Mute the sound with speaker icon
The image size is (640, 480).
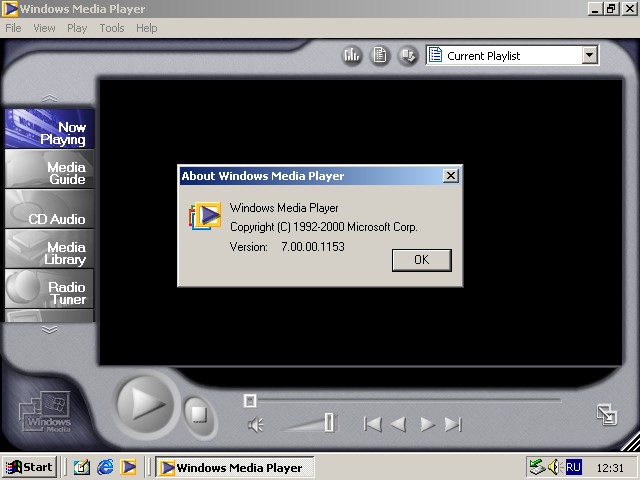pyautogui.click(x=256, y=425)
